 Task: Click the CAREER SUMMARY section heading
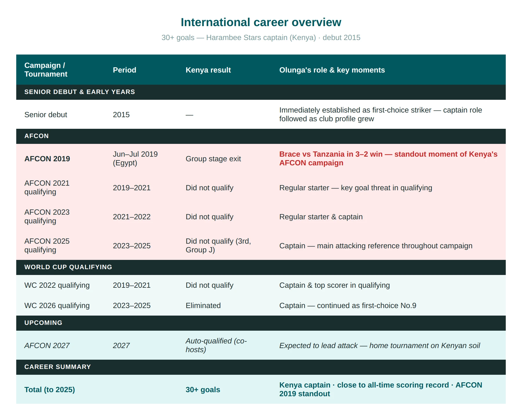[261, 367]
